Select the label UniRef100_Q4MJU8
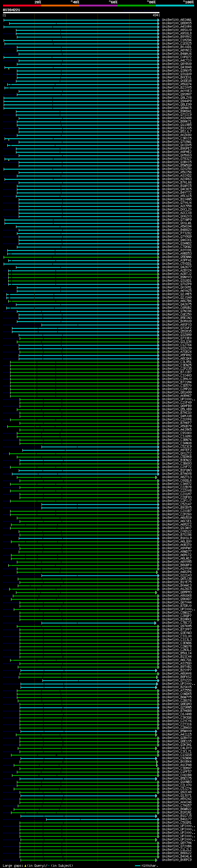The image size is (197, 868). pyautogui.click(x=176, y=416)
